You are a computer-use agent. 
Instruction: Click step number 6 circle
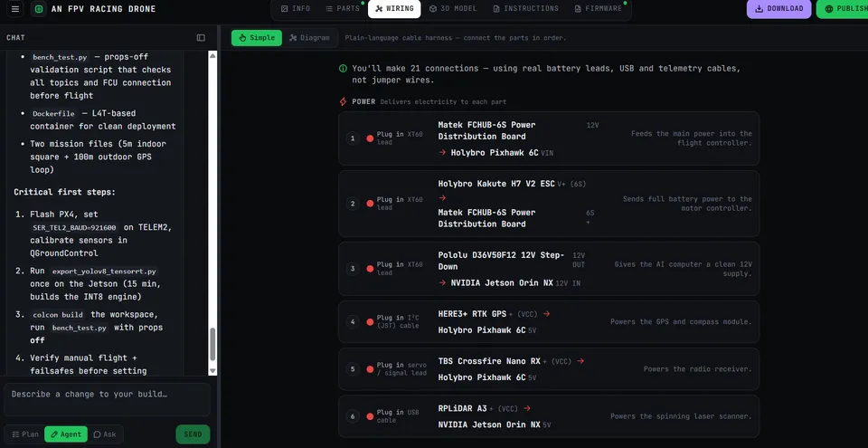tap(353, 416)
